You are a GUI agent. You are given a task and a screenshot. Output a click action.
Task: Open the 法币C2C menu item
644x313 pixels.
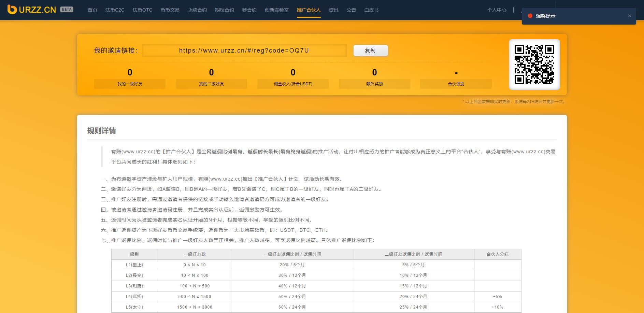[x=115, y=10]
